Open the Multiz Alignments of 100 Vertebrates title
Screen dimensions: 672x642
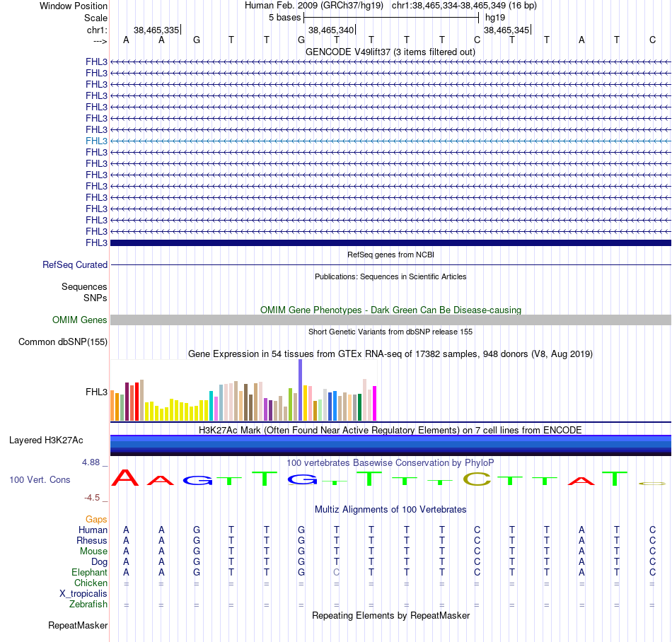click(390, 509)
